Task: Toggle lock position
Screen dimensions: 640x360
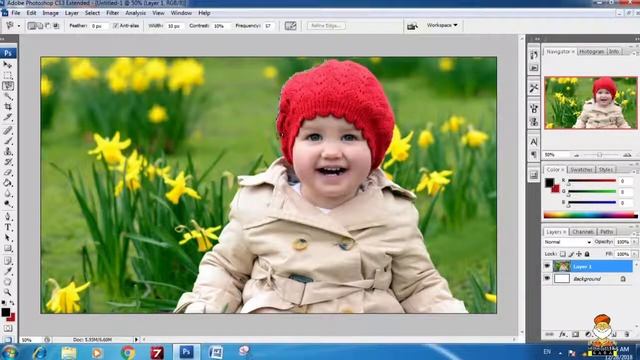Action: [579, 254]
